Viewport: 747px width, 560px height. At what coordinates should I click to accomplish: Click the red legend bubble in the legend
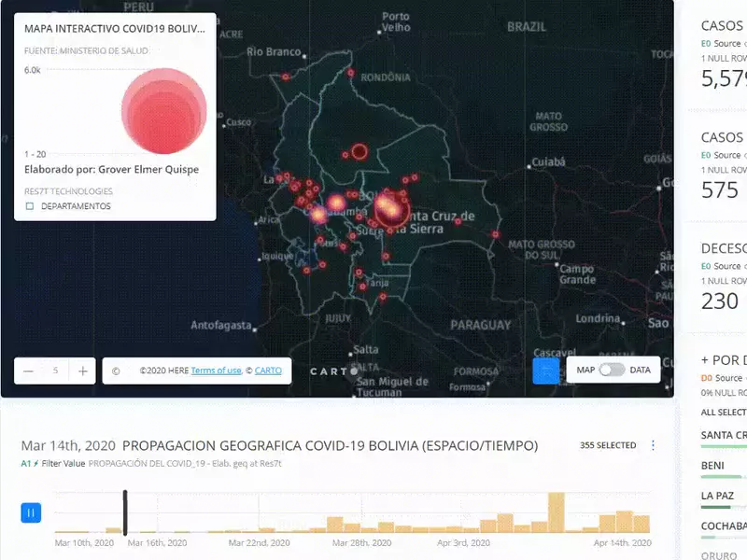pos(164,111)
